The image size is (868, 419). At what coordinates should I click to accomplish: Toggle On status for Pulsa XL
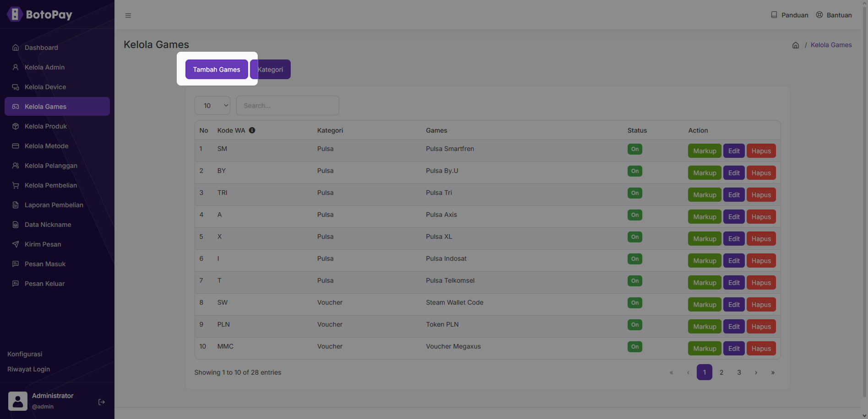635,237
